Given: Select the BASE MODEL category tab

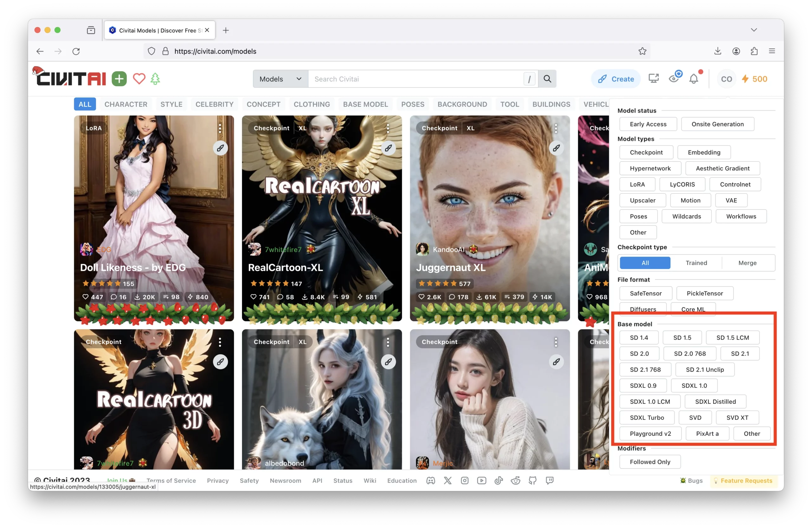Looking at the screenshot, I should coord(365,104).
